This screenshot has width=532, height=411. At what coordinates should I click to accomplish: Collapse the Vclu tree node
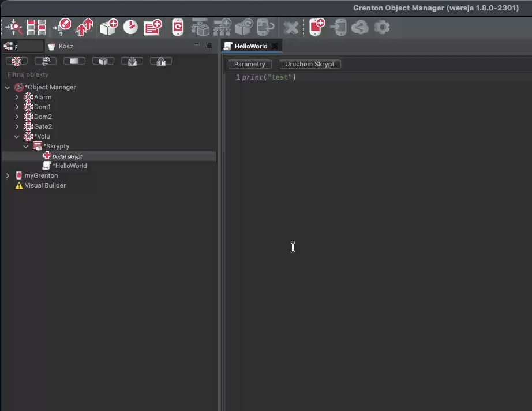pyautogui.click(x=17, y=136)
